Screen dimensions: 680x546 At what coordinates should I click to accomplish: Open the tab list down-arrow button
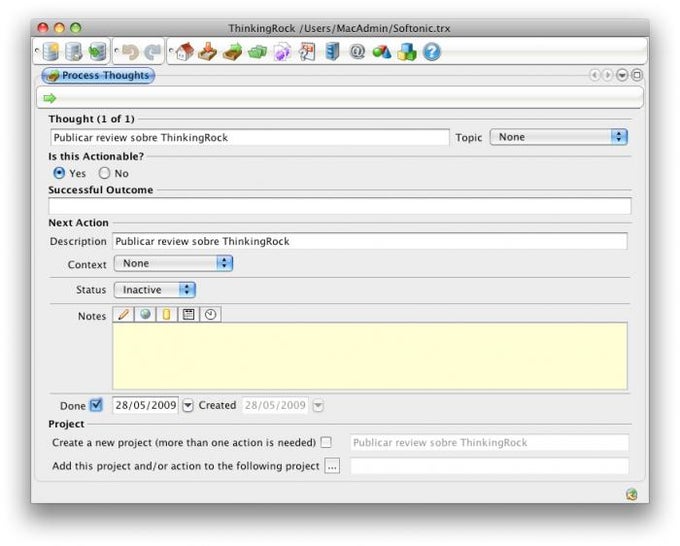[x=622, y=75]
